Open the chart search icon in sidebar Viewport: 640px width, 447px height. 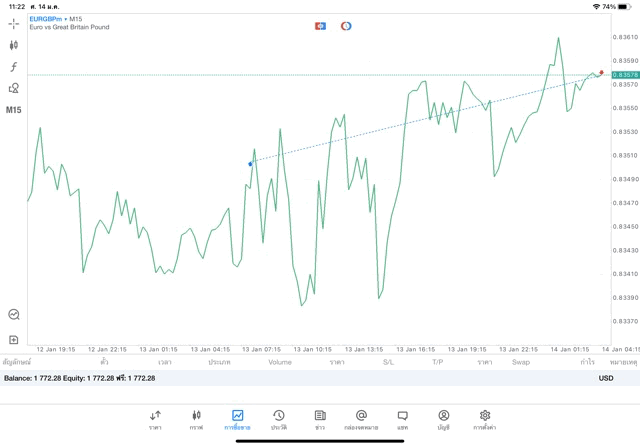[x=14, y=314]
